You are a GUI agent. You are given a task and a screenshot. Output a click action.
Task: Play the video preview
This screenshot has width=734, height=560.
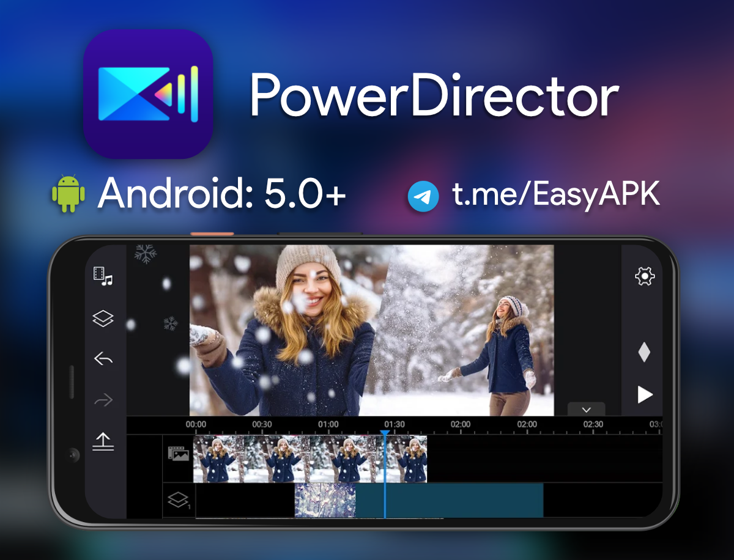[645, 395]
